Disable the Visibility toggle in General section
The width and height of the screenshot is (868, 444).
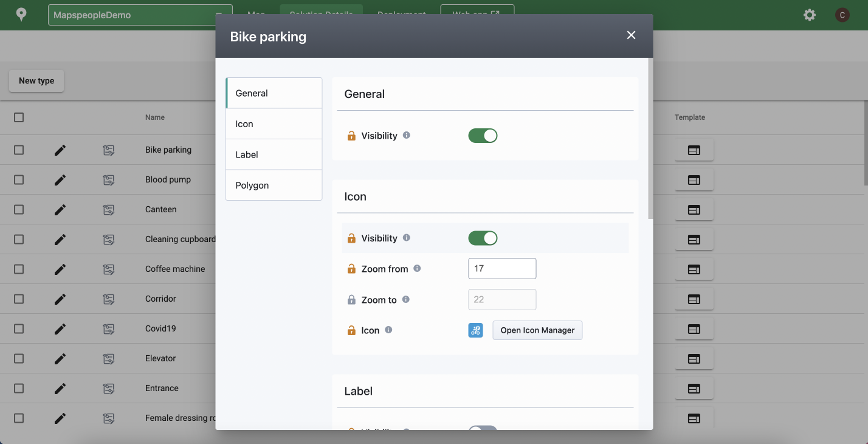point(483,135)
